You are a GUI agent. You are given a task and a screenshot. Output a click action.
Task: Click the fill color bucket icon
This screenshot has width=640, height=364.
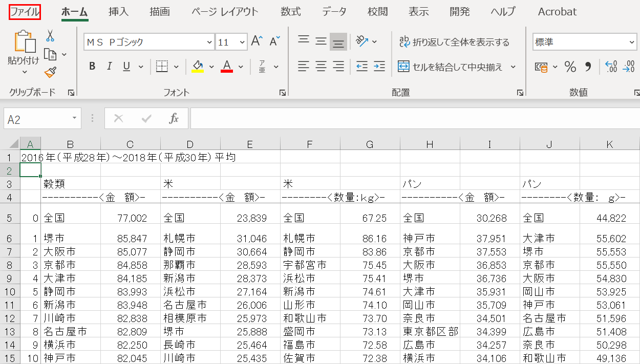tap(198, 67)
